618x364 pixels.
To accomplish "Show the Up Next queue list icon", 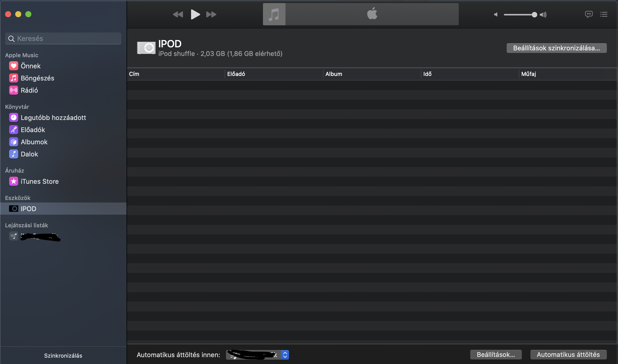I will tap(604, 14).
